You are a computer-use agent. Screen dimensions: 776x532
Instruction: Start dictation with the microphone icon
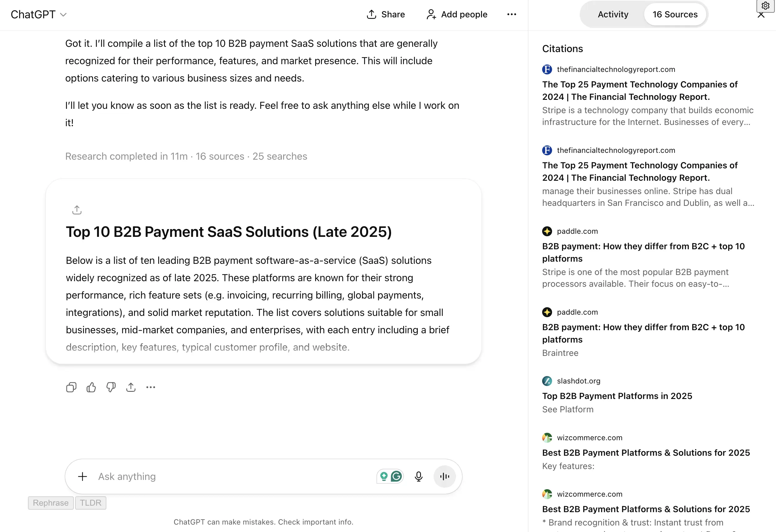tap(418, 476)
